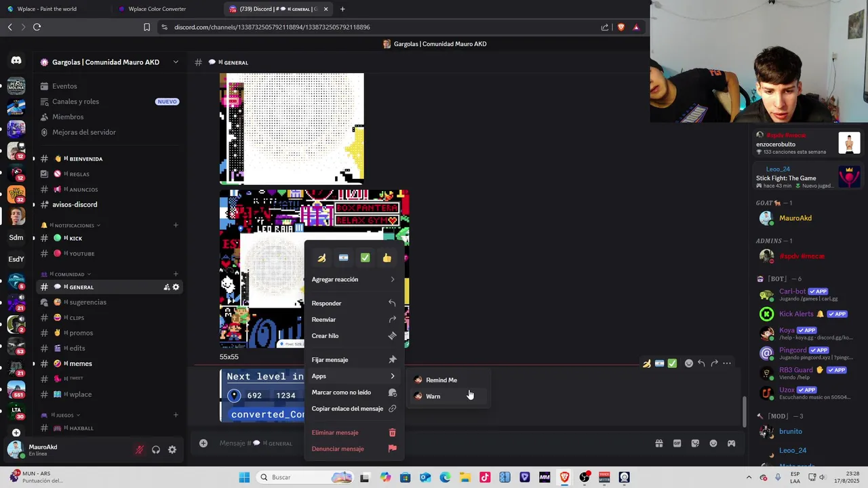Expand Agregar reacción submenu
The height and width of the screenshot is (488, 868).
[354, 279]
